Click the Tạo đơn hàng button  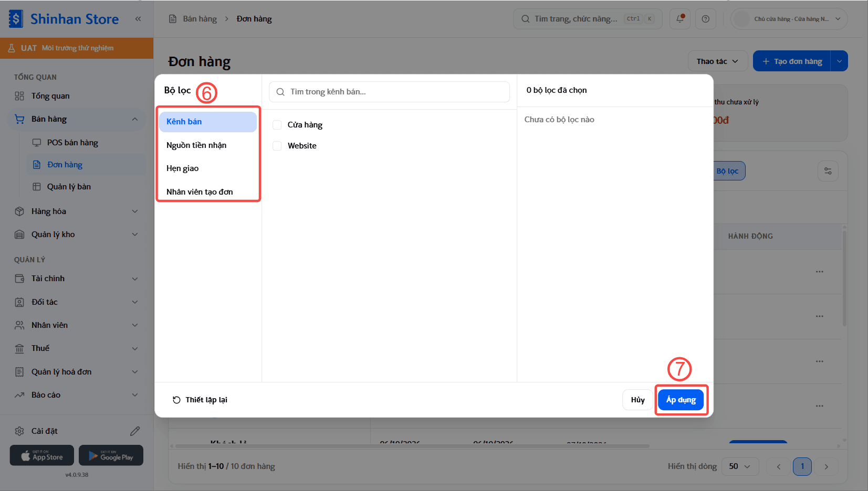click(792, 61)
